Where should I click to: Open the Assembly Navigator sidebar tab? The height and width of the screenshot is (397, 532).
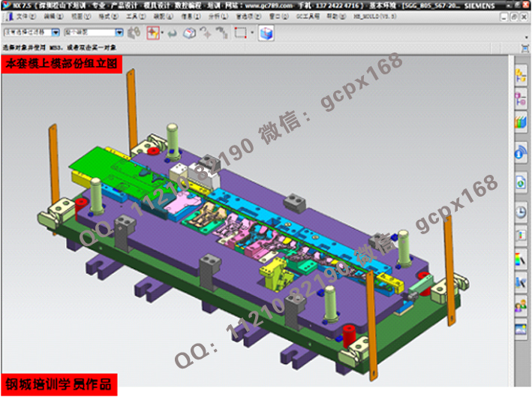[x=521, y=76]
